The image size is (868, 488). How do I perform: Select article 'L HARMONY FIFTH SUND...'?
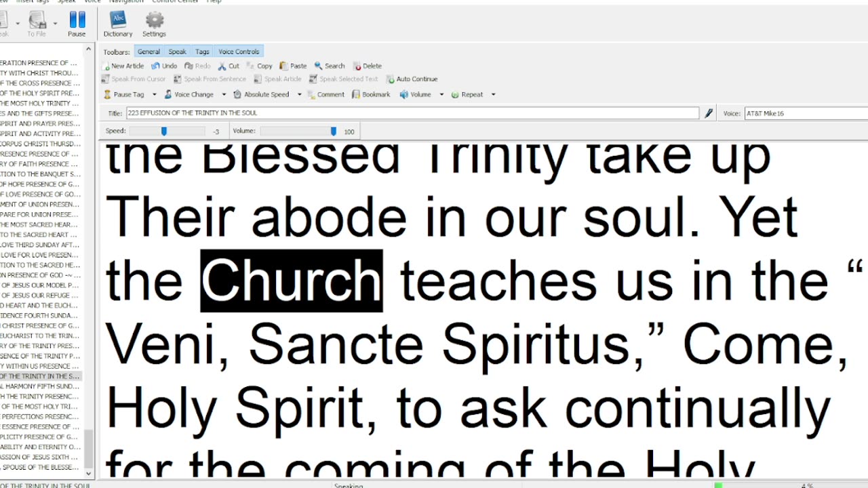tap(41, 386)
